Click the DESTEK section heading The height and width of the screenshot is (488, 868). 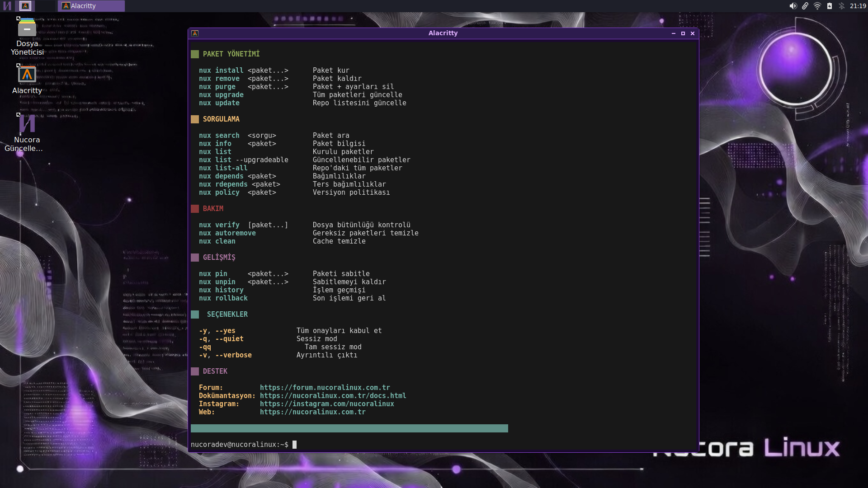(215, 371)
